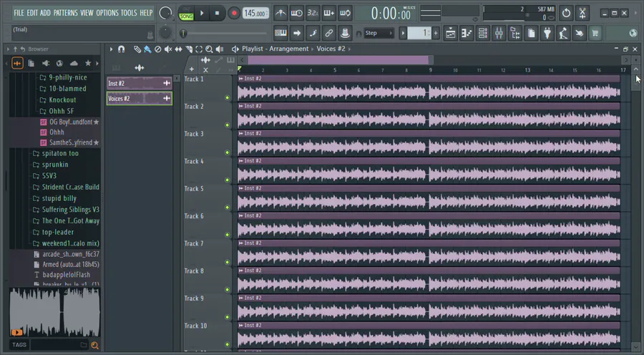The width and height of the screenshot is (644, 355).
Task: Click the playlist horizontal scrollbar handle
Action: (x=340, y=60)
